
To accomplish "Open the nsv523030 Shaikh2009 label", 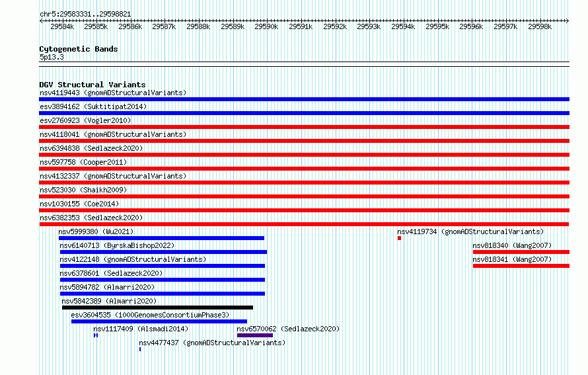I will point(83,190).
